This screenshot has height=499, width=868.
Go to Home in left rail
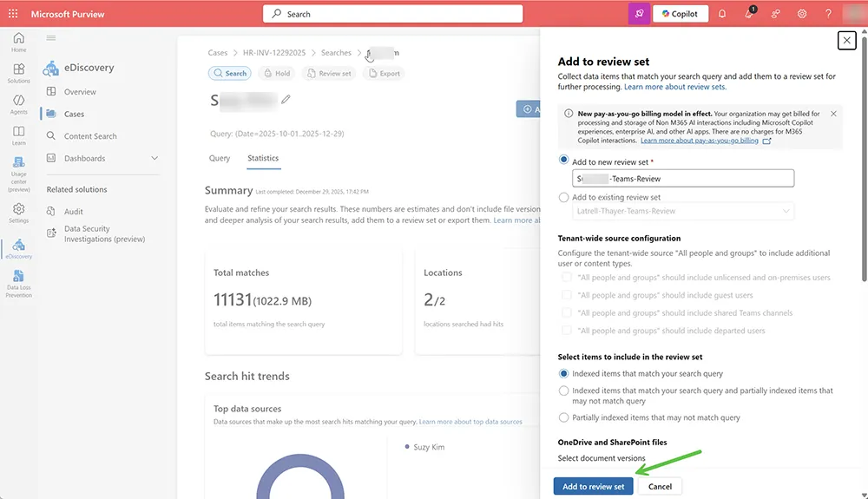click(19, 42)
